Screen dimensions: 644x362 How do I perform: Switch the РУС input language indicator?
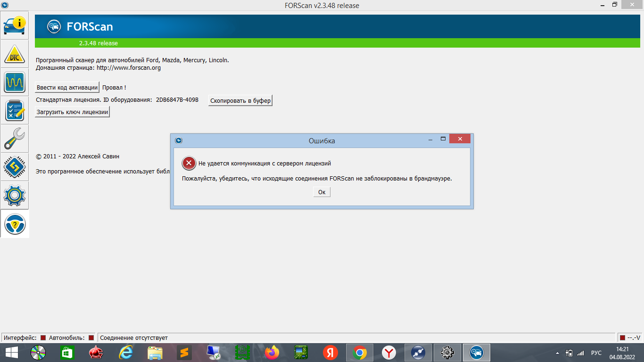tap(596, 353)
